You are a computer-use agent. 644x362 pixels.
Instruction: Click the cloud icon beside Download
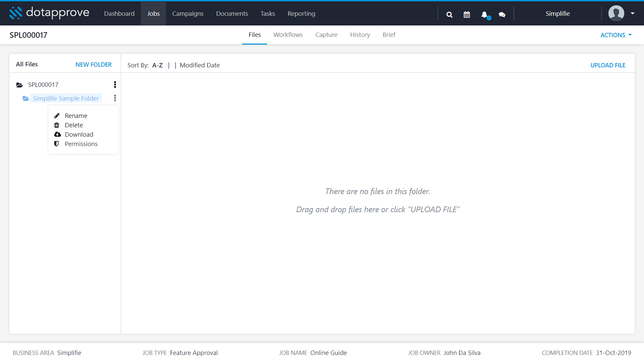point(57,134)
